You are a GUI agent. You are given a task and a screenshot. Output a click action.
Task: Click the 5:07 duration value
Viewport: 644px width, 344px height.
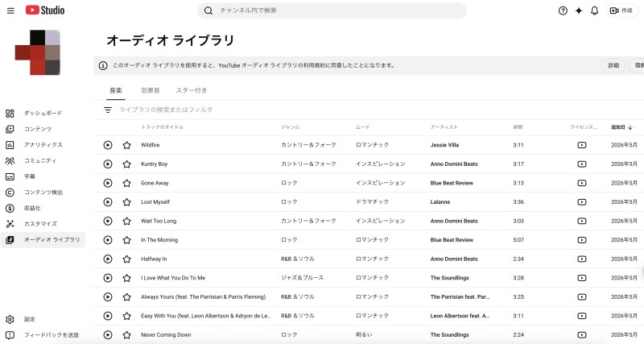pyautogui.click(x=518, y=240)
